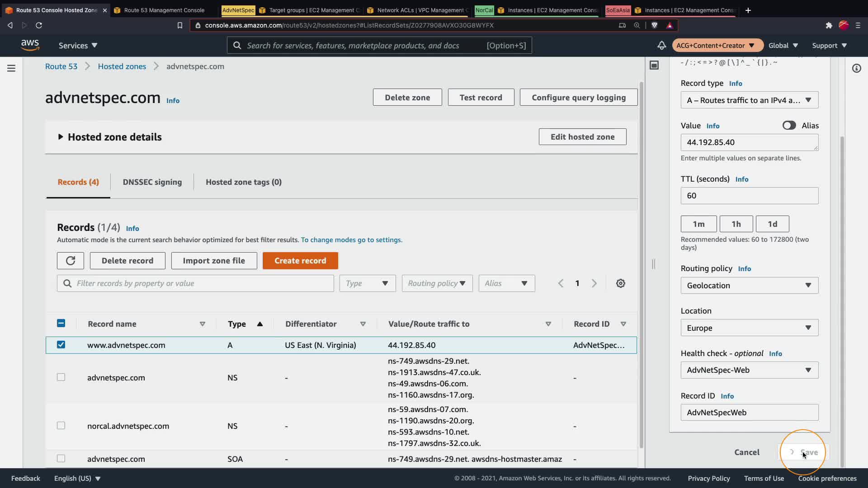This screenshot has height=488, width=868.
Task: Open the left hamburger navigation menu
Action: (x=11, y=68)
